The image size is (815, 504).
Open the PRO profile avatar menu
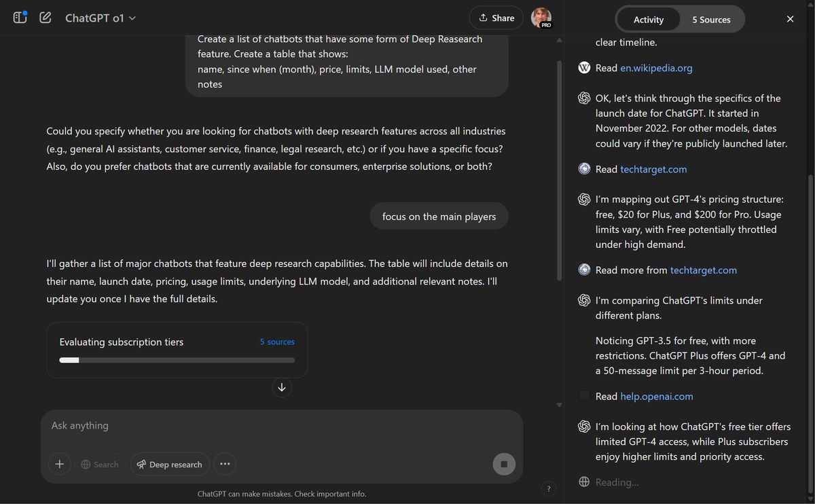click(541, 18)
